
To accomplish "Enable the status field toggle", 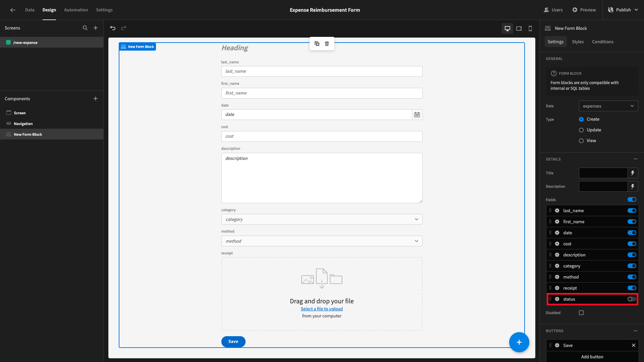I will tap(632, 299).
